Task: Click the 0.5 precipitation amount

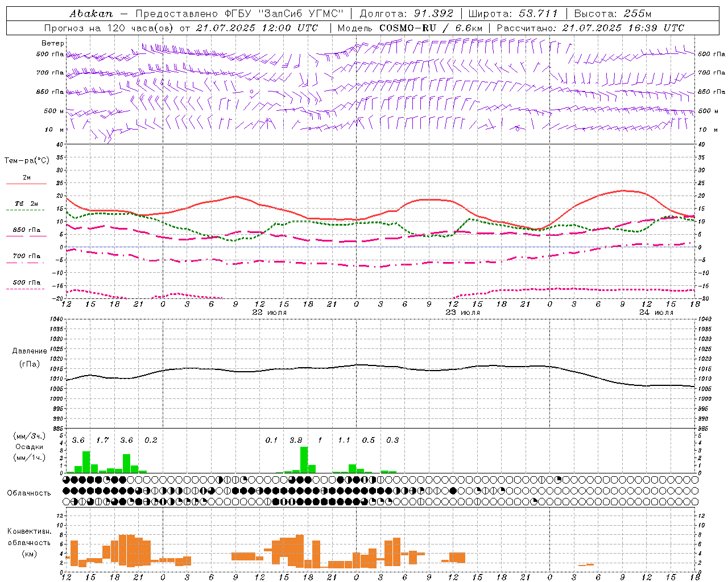Action: pyautogui.click(x=369, y=440)
